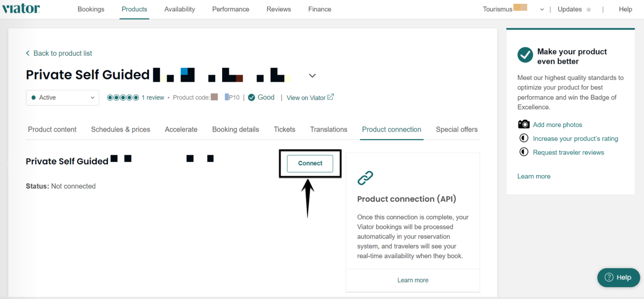Click the Viator logo
Screen dimensions: 644x299
pos(21,8)
